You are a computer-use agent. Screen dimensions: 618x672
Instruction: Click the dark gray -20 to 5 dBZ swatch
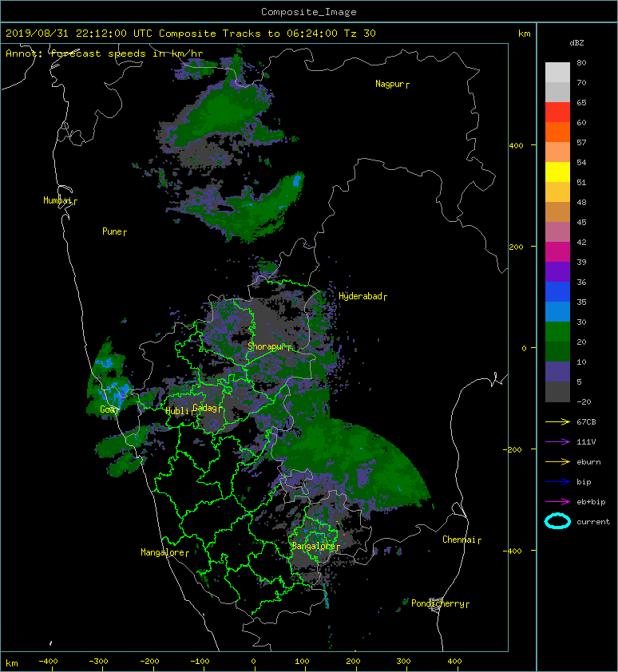[557, 392]
